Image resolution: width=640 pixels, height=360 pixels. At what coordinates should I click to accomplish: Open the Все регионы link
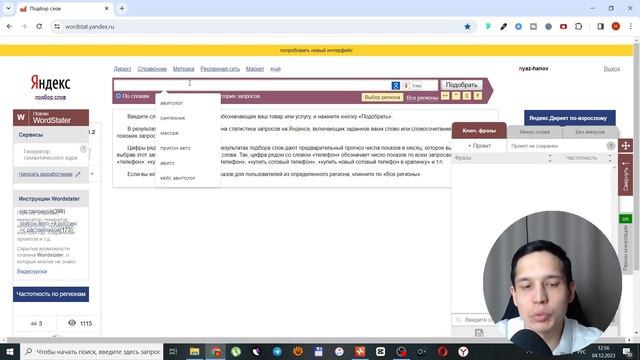pyautogui.click(x=422, y=98)
